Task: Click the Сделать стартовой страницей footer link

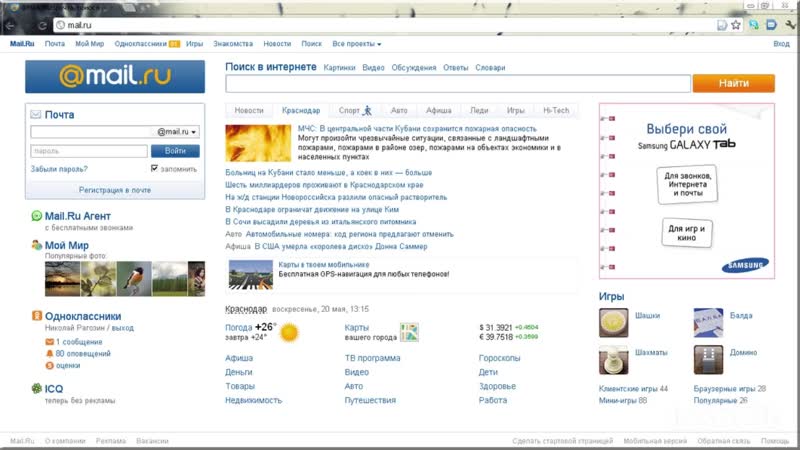Action: coord(563,441)
